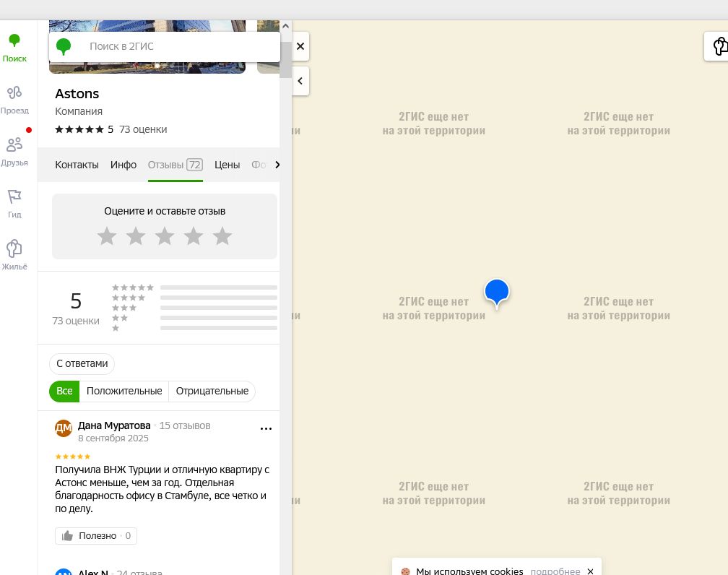The height and width of the screenshot is (575, 728).
Task: Open the Гид guide section
Action: click(x=14, y=204)
